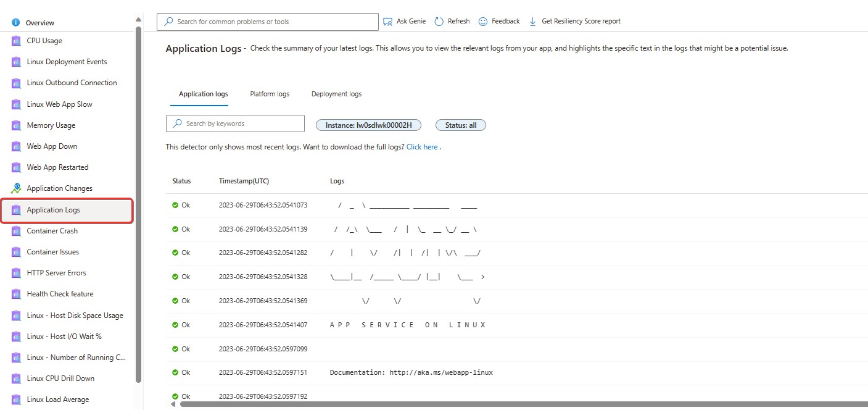Screen dimensions: 868x410
Task: Click the Ask Genie chat icon
Action: pos(387,22)
